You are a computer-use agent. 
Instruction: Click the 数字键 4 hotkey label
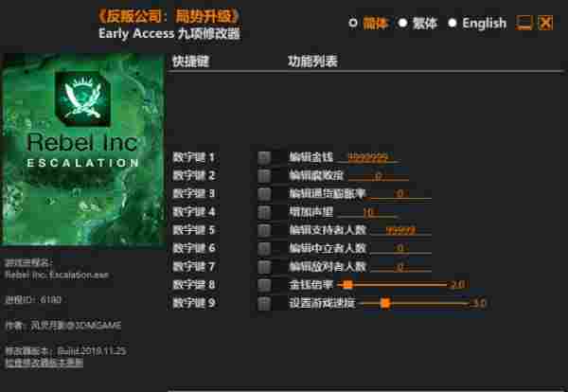click(x=194, y=212)
